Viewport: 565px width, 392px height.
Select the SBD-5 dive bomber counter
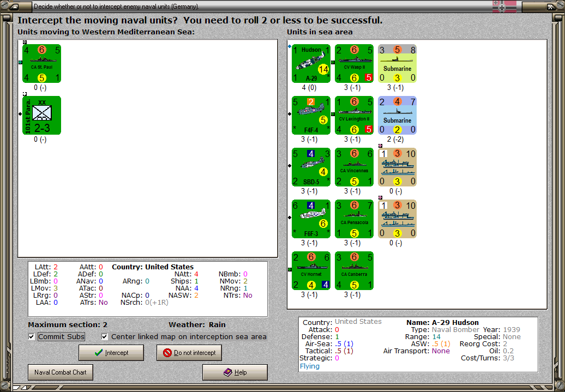[x=311, y=167]
